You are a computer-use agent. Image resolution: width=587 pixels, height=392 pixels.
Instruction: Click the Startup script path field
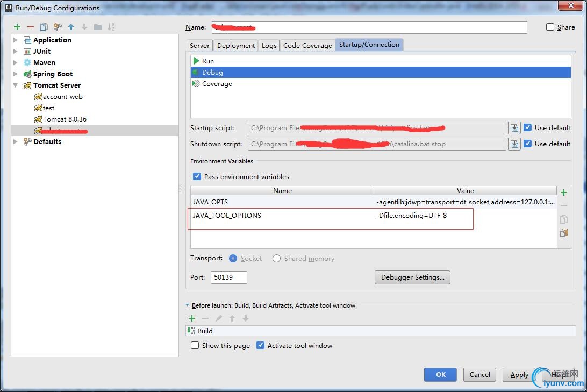click(377, 128)
